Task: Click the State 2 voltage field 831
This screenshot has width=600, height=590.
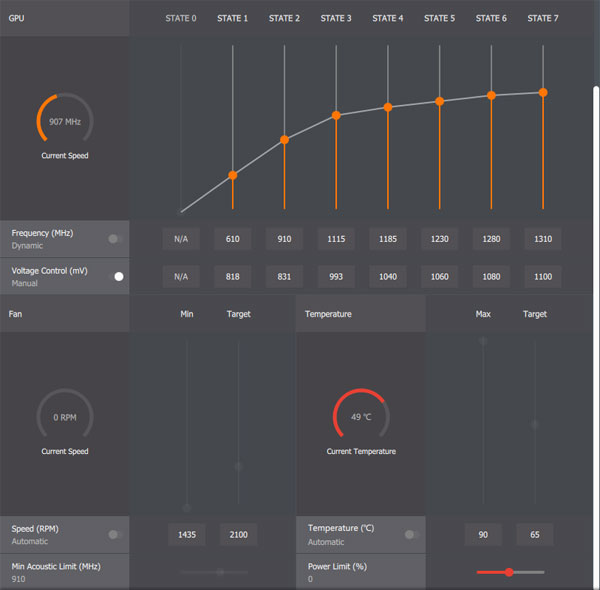Action: pyautogui.click(x=284, y=277)
